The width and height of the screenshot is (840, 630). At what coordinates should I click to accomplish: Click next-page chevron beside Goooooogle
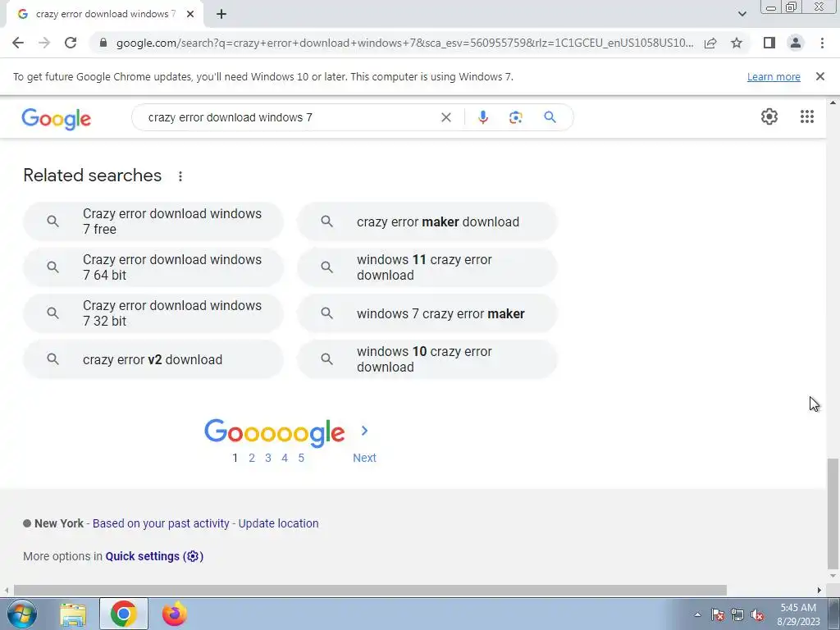coord(364,431)
